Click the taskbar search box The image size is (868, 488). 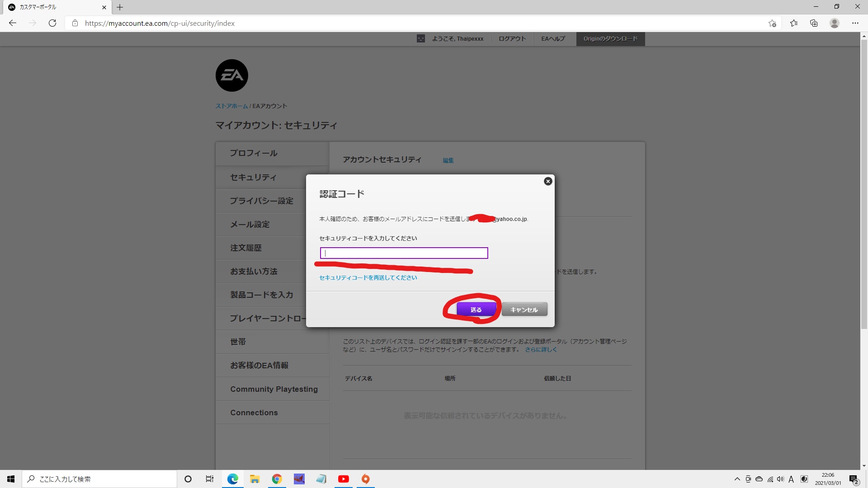[x=99, y=479]
